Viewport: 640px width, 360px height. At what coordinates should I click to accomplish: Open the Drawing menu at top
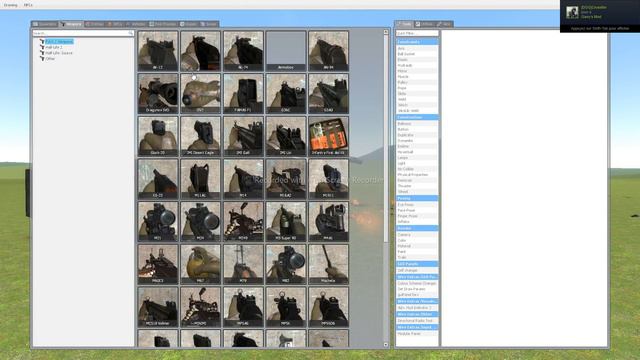point(11,5)
